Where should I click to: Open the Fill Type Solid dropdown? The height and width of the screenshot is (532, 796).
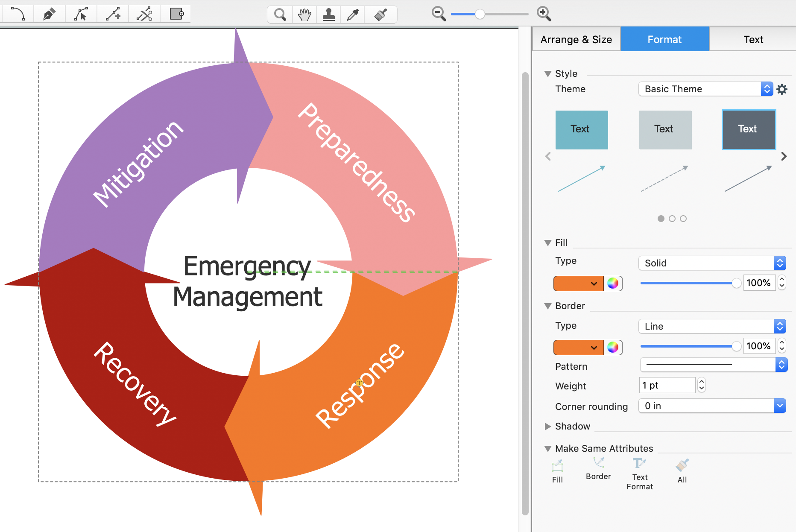tap(712, 263)
